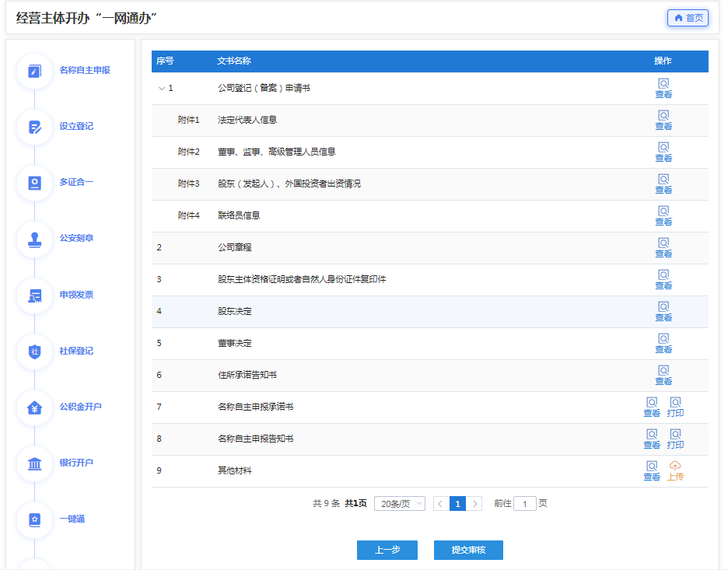Go to the 一键通 step
The height and width of the screenshot is (570, 728).
(34, 519)
